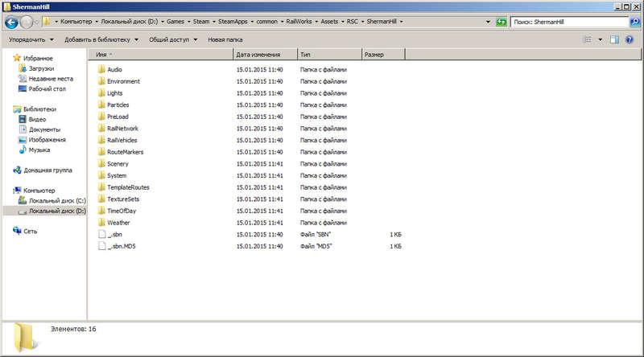The width and height of the screenshot is (644, 357).
Task: Select the TimeOfDay folder icon
Action: (101, 211)
